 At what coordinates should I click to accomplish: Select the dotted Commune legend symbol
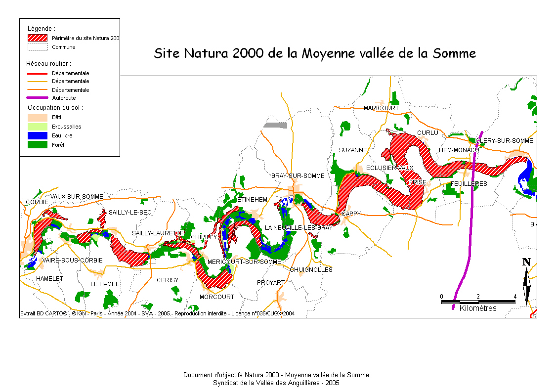tap(38, 47)
